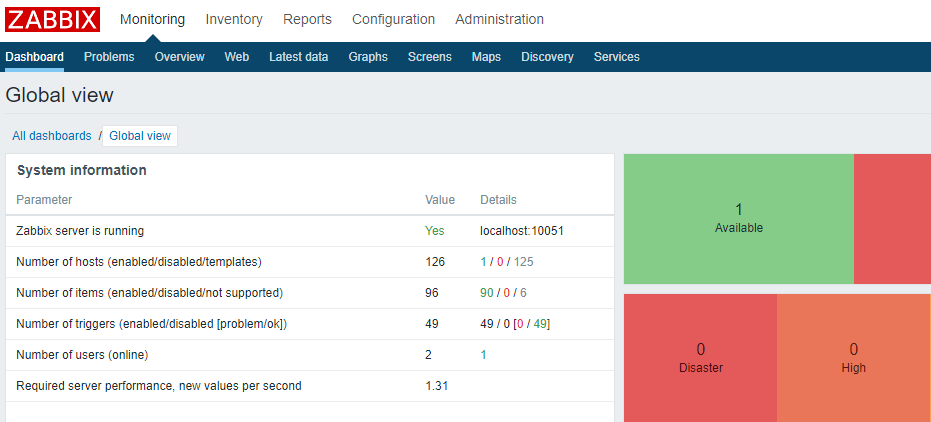Switch to the Maps tab
This screenshot has height=422, width=931.
tap(486, 57)
